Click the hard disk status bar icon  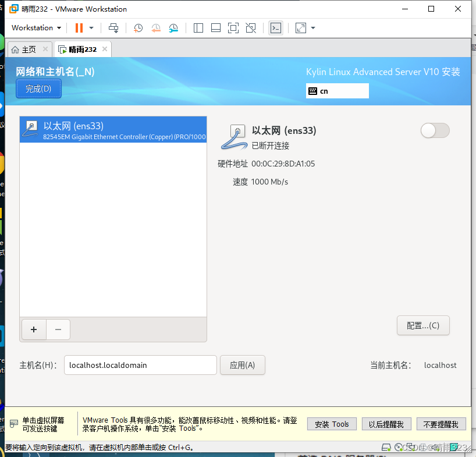click(x=386, y=447)
